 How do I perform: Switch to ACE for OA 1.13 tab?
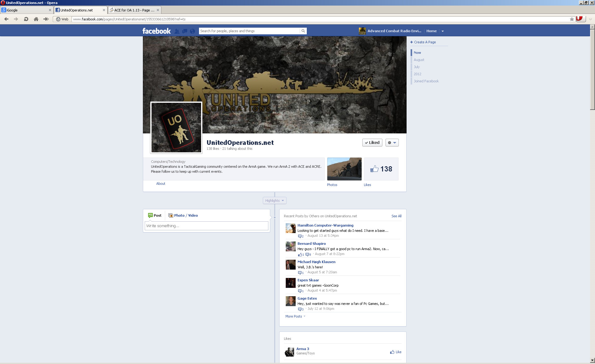[134, 10]
